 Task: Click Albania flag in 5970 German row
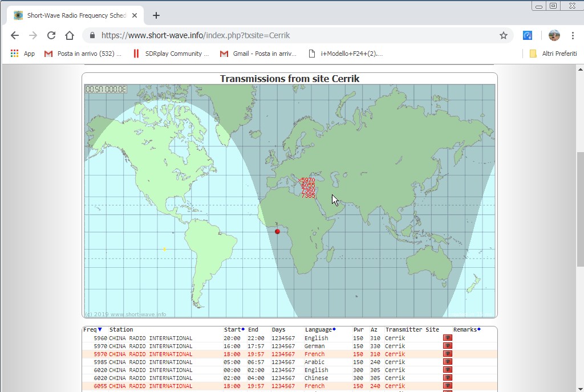coord(448,346)
